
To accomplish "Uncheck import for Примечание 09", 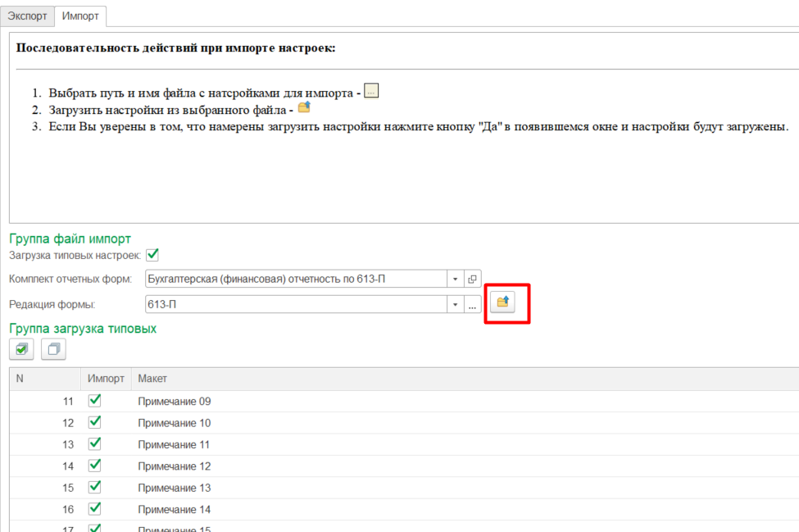I will coord(94,401).
